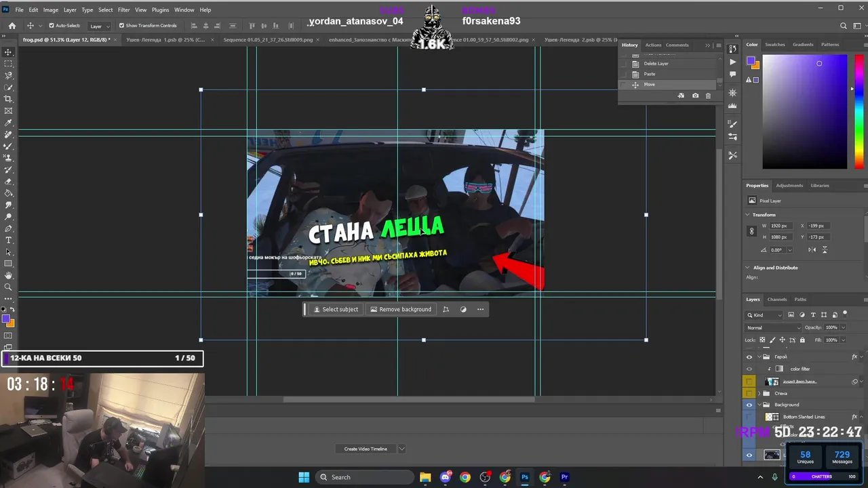Click the foreground color swatch in toolbar

click(5, 319)
